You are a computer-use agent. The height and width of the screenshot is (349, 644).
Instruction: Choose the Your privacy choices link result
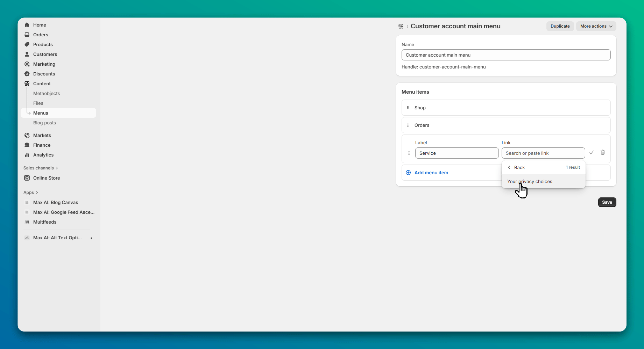click(529, 181)
